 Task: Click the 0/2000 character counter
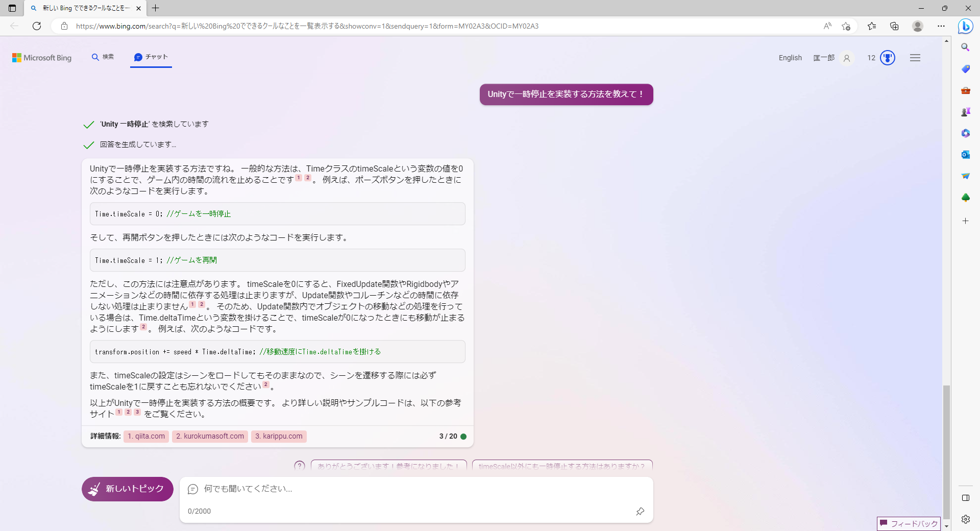[x=199, y=511]
